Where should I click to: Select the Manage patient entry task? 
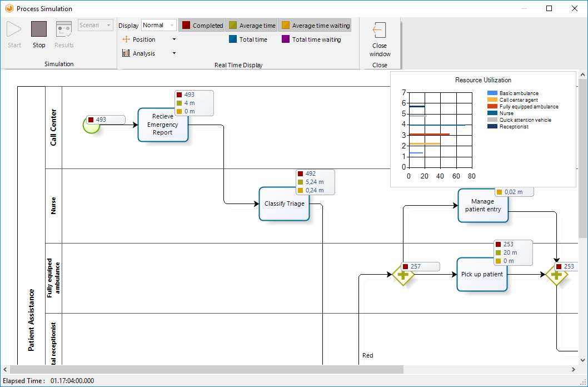pos(483,206)
